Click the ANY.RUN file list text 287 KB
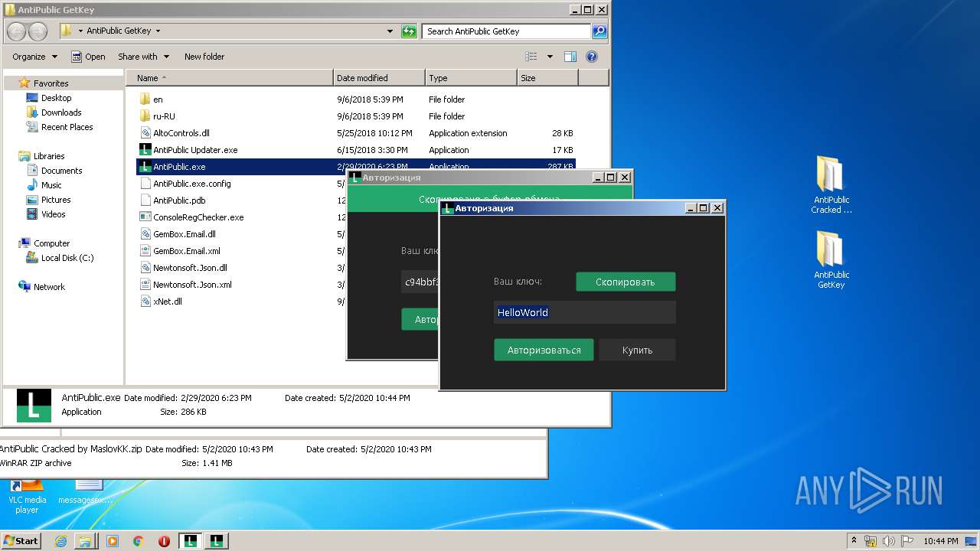The image size is (980, 551). point(562,167)
